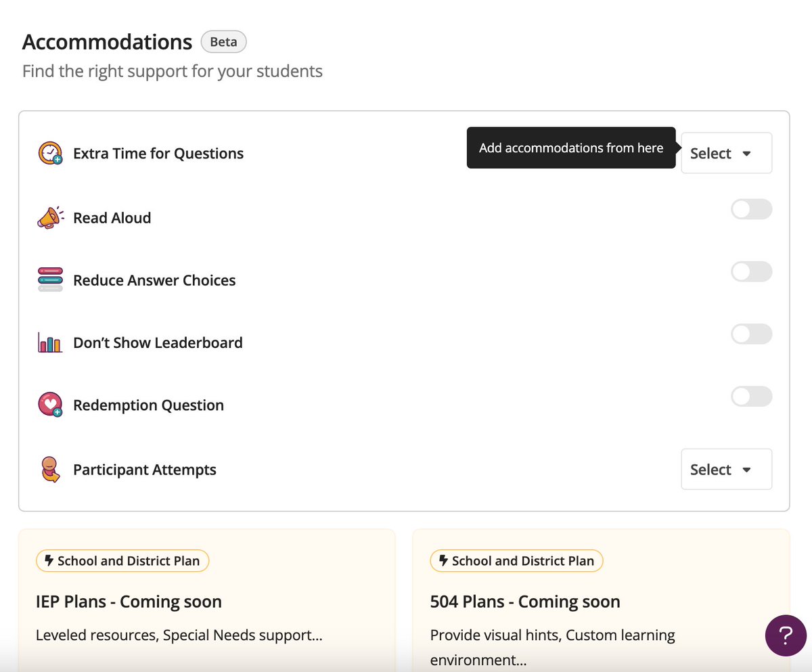The image size is (812, 672).
Task: Click School and District Plan badge on 504 card
Action: (516, 561)
